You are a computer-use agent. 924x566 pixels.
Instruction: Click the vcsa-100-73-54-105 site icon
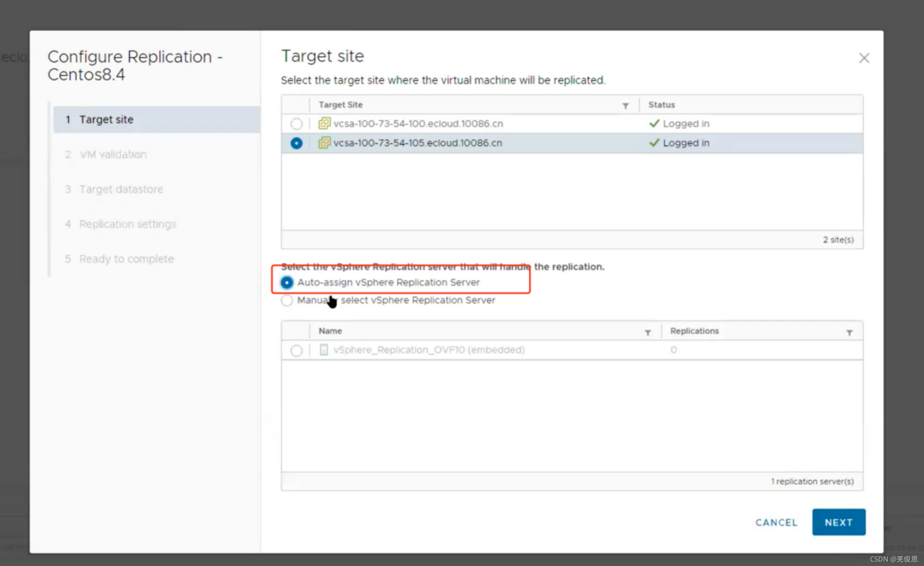[x=324, y=143]
